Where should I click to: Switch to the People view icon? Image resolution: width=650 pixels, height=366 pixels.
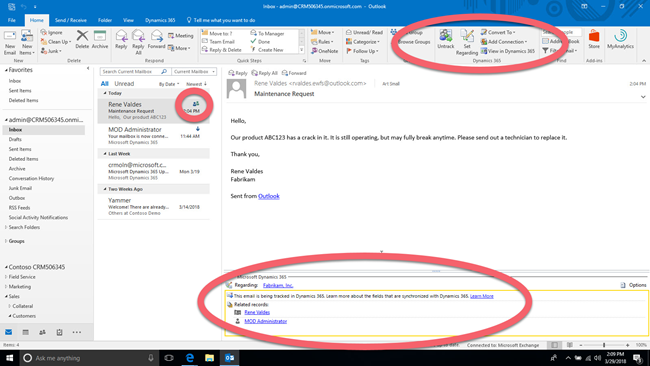click(x=42, y=332)
